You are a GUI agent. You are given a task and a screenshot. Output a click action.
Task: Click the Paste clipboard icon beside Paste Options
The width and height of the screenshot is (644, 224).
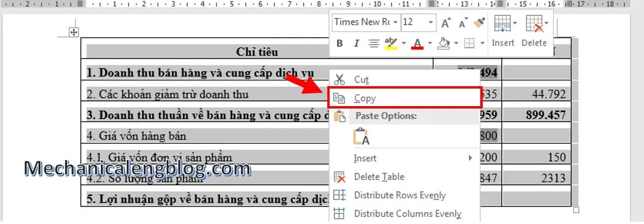point(340,116)
